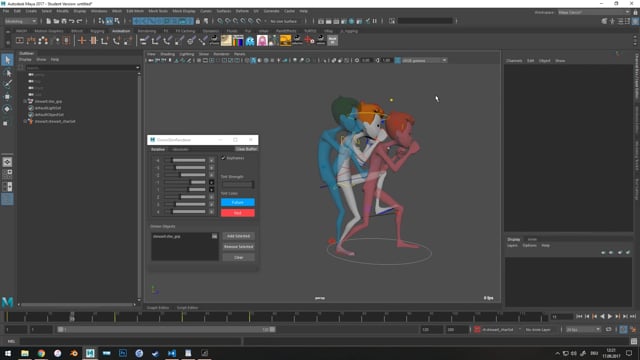Open the Windows menu in menu bar
The image size is (640, 360).
[x=99, y=11]
